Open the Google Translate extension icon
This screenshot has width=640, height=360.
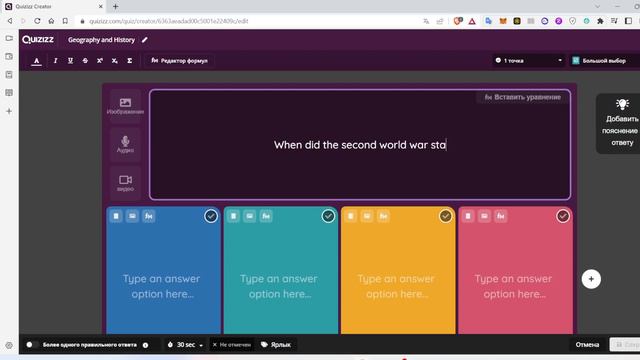489,21
